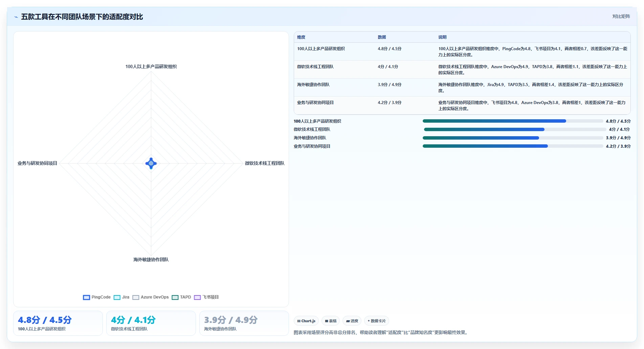Click radar axis label 100人以上多产品研发组织
Viewport: 644px width, 349px height.
click(x=151, y=67)
